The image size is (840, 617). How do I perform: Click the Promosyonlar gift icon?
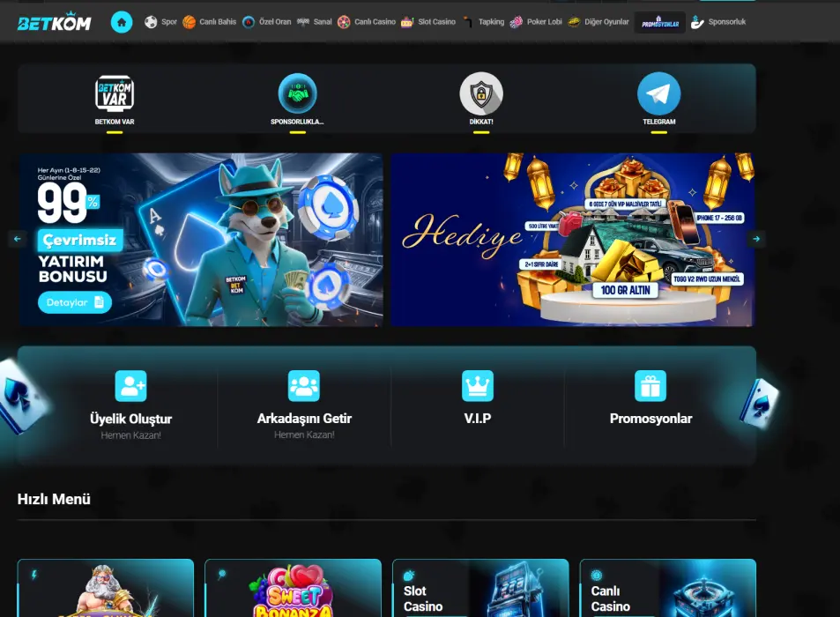coord(650,386)
